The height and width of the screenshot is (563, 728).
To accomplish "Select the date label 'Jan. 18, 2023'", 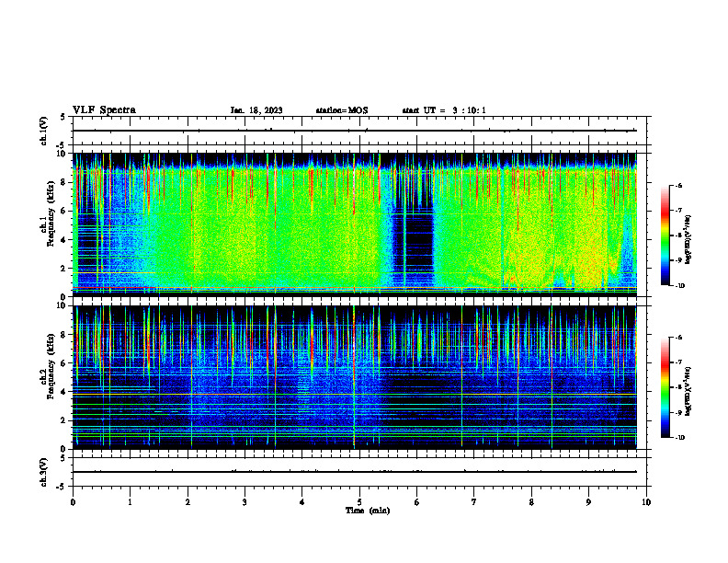I will (x=256, y=110).
